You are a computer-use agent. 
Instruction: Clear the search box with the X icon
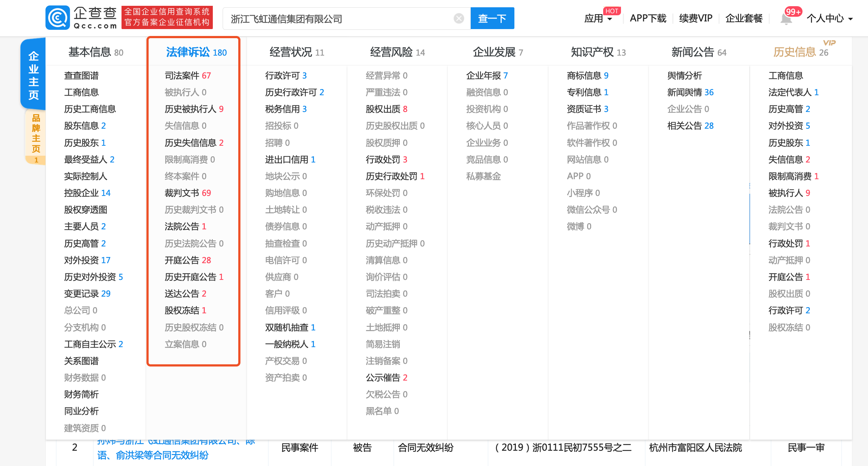459,19
